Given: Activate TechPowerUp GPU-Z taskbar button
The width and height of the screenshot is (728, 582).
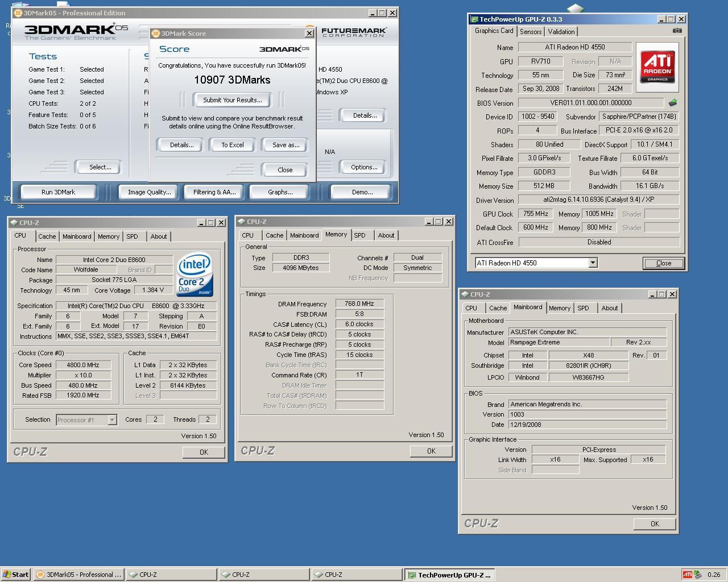Looking at the screenshot, I should pos(449,575).
